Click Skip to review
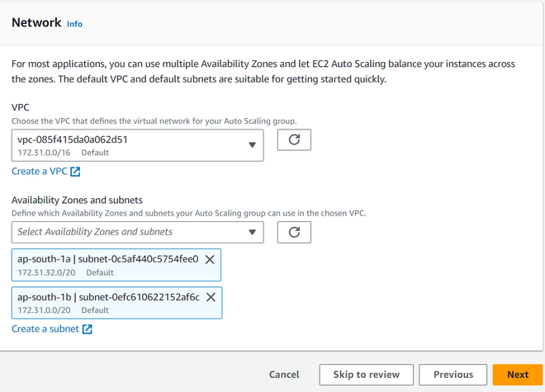 pyautogui.click(x=366, y=375)
